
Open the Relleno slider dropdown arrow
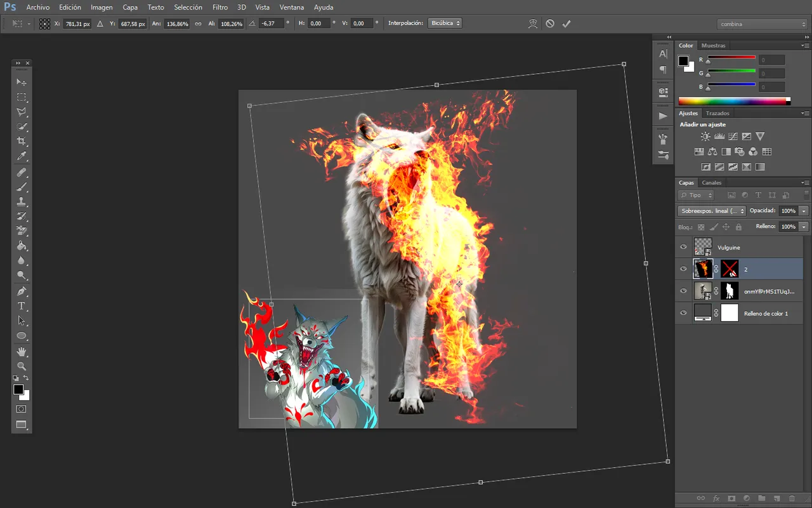click(804, 227)
